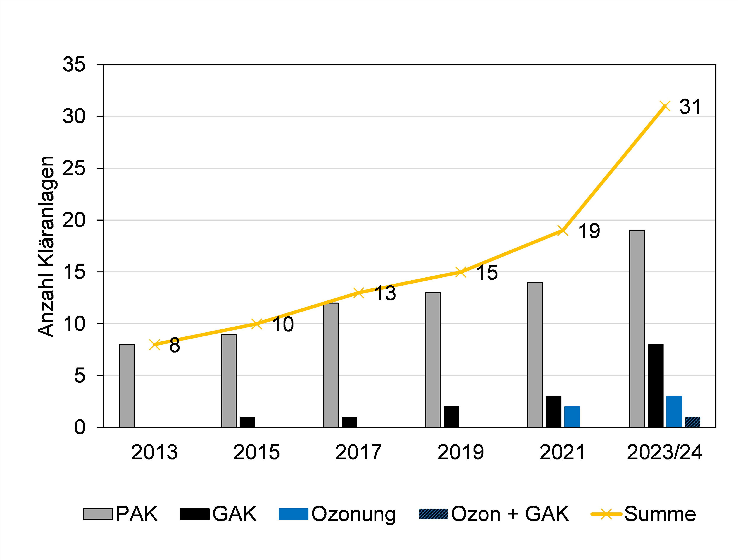Image resolution: width=738 pixels, height=560 pixels.
Task: Click the Ozonung legend text label
Action: tap(353, 514)
